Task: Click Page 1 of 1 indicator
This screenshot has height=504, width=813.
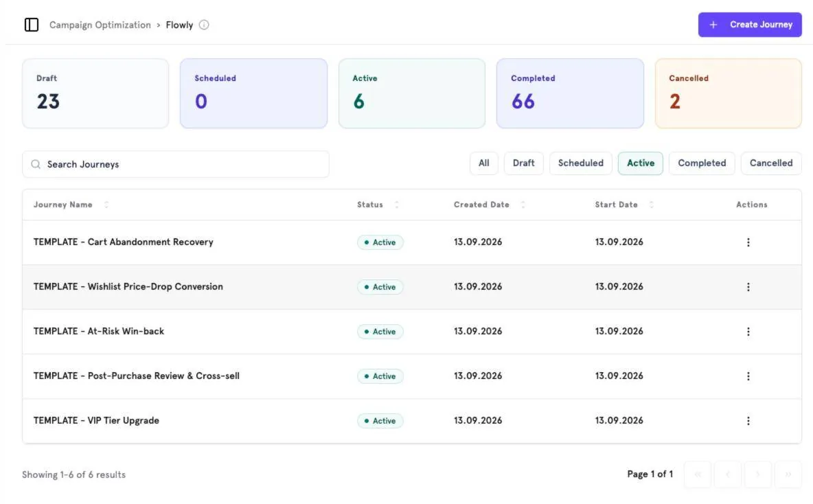Action: click(x=650, y=474)
